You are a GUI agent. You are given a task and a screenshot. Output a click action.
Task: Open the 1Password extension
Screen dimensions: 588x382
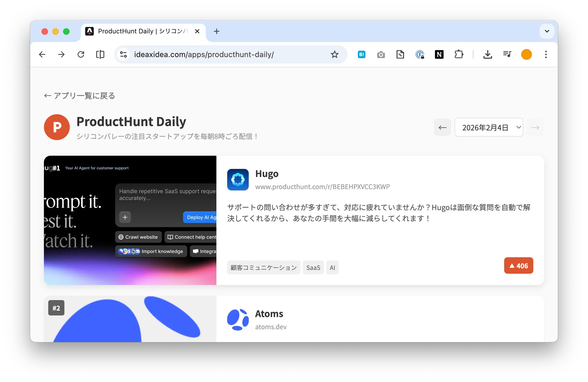(420, 54)
